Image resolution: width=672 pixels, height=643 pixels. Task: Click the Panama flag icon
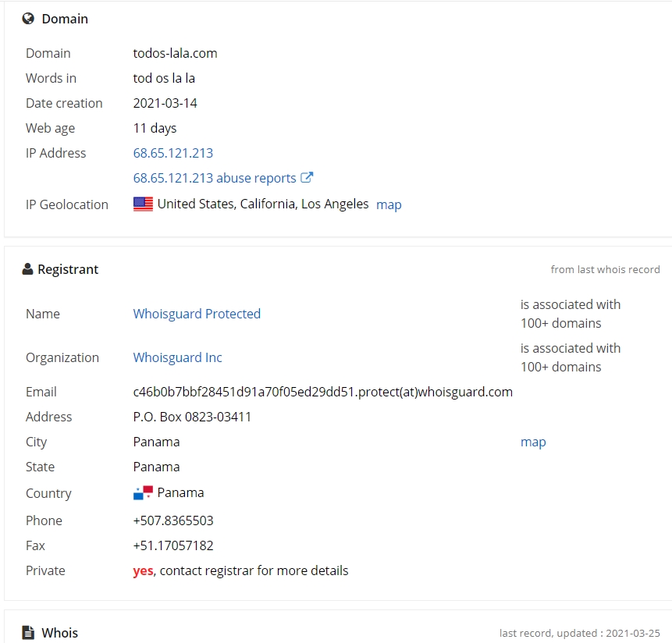coord(143,492)
